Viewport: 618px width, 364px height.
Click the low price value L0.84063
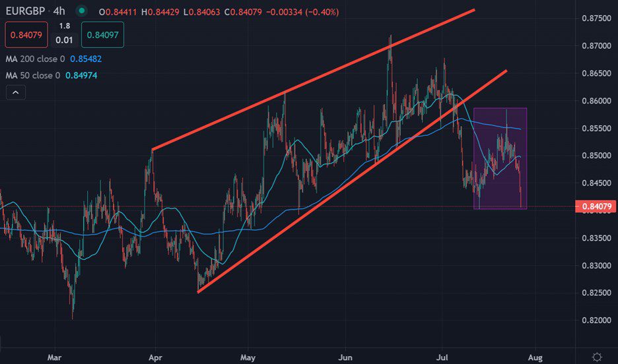point(202,12)
